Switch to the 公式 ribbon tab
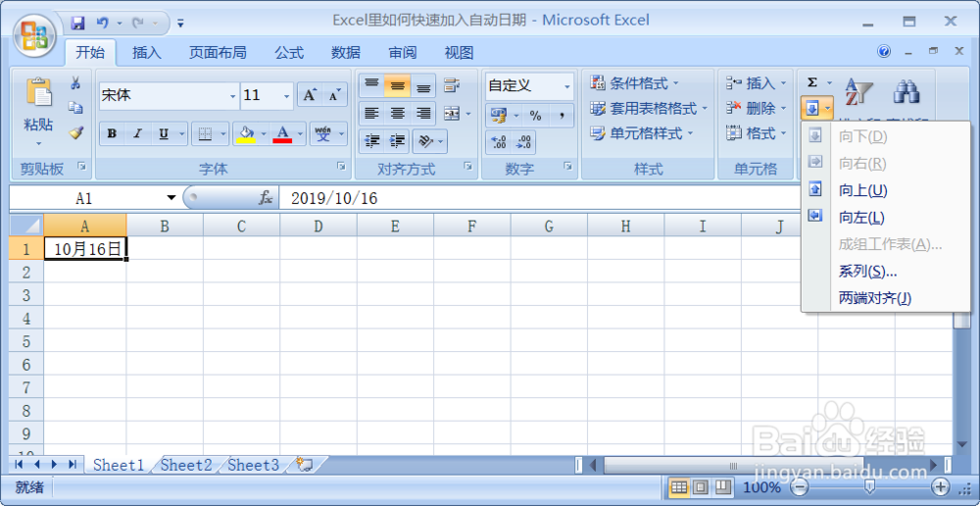Viewport: 980px width, 506px height. [x=289, y=53]
